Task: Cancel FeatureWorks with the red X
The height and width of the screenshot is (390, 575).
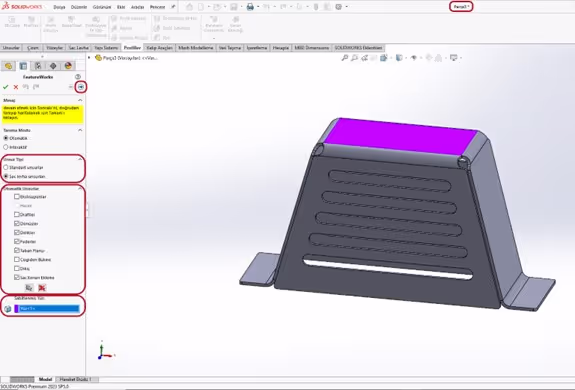Action: point(16,87)
